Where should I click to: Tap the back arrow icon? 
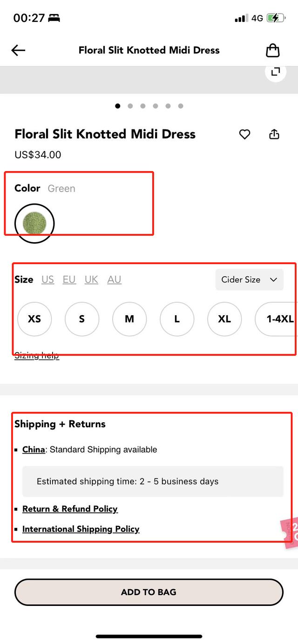pyautogui.click(x=18, y=50)
